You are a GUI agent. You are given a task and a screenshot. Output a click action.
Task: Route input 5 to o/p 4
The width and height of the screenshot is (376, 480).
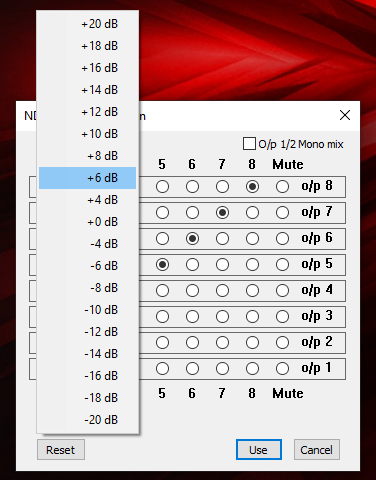[162, 291]
